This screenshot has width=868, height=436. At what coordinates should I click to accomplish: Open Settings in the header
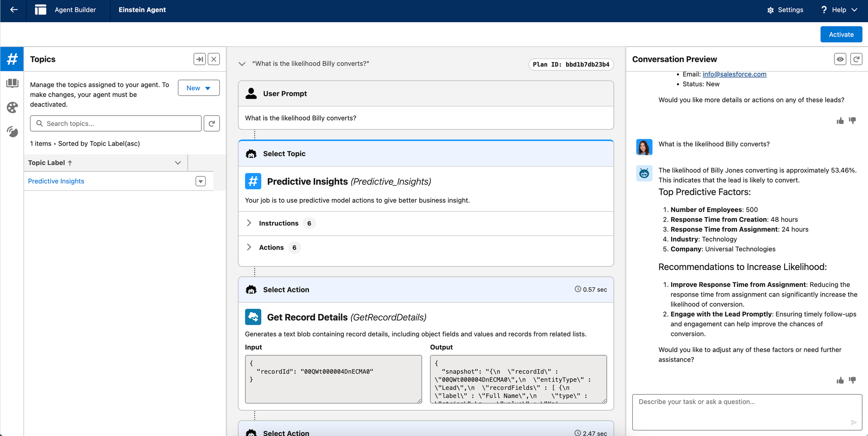point(785,10)
